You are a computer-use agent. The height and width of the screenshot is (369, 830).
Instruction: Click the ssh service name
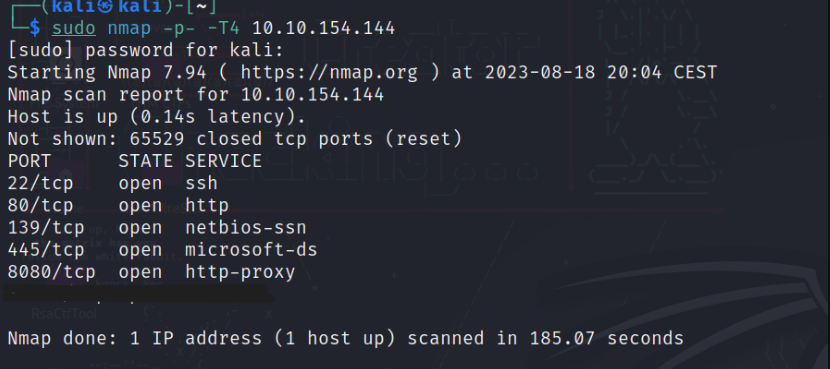tap(202, 183)
